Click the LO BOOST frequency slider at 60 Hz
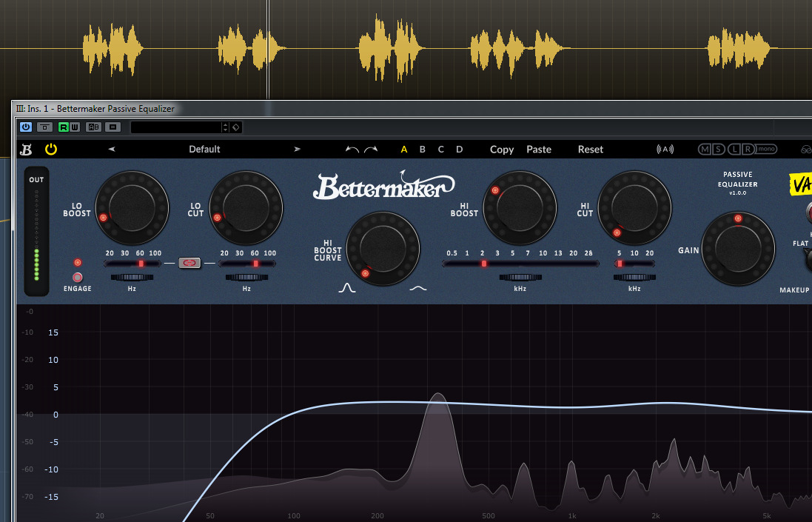 [141, 264]
